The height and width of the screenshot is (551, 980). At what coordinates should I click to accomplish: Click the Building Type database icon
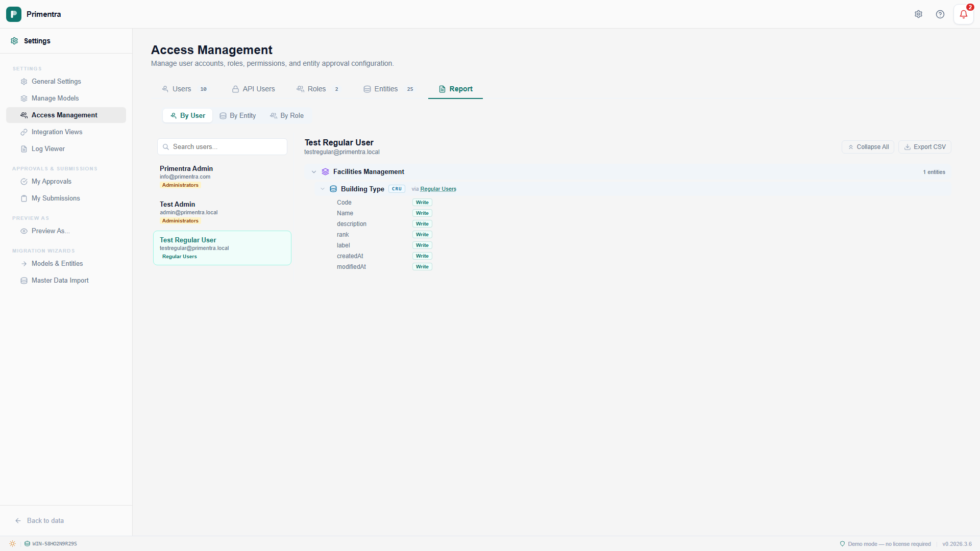[x=333, y=189]
